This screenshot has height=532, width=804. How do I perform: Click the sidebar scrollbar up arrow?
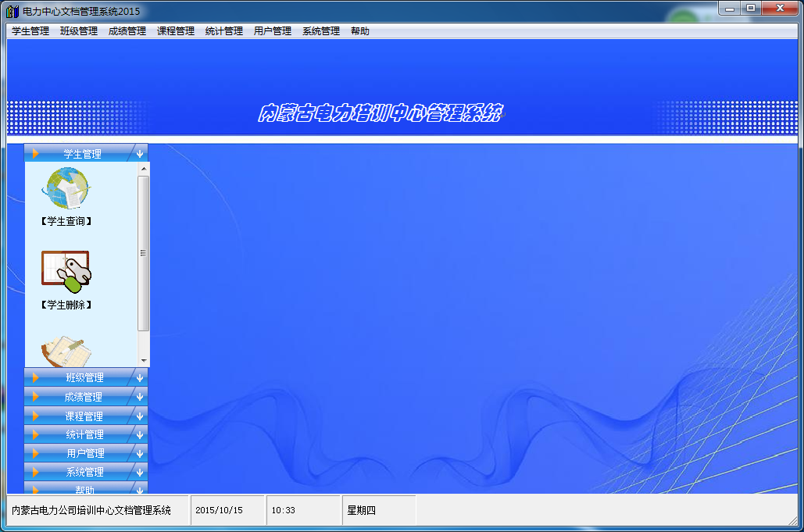143,168
